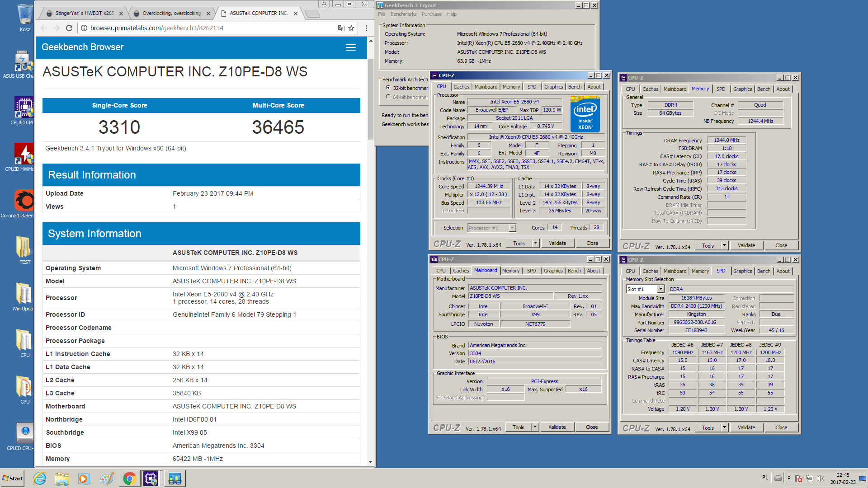Open the Geekbench Help menu
Screen dimensions: 868x488
tap(452, 14)
